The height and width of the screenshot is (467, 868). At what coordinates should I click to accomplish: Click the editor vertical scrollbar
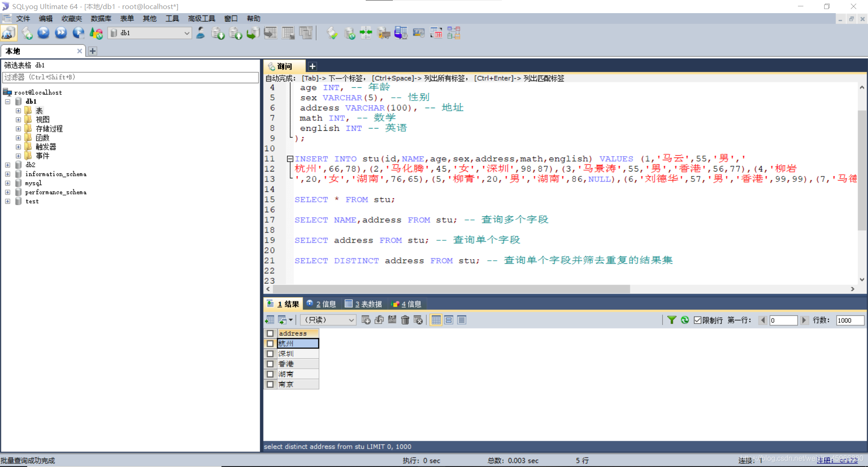coord(862,170)
